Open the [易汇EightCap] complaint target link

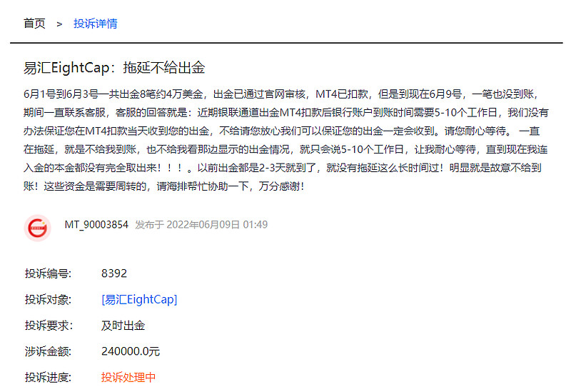coord(139,299)
